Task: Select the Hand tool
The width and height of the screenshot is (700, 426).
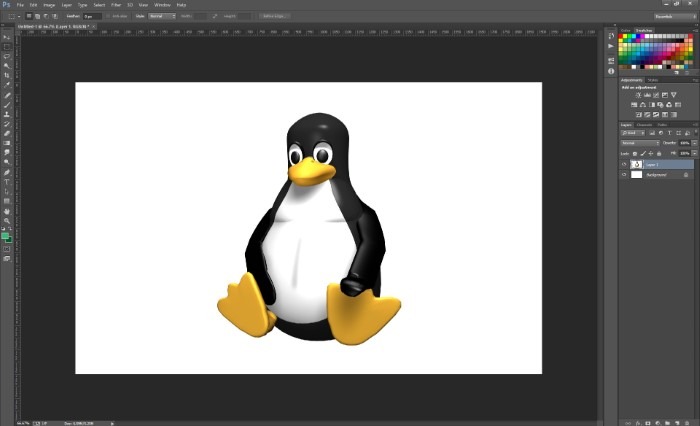Action: coord(6,211)
